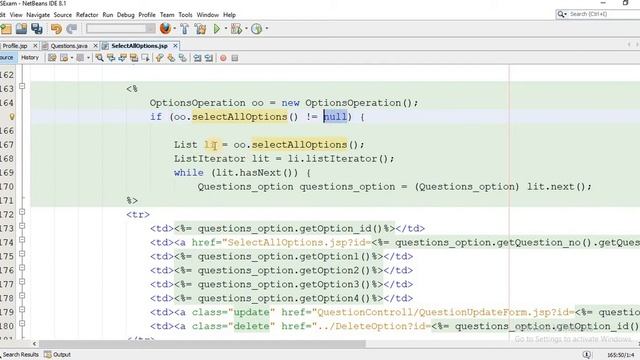The width and height of the screenshot is (640, 360).
Task: Expand the Profile Project dropdown arrow
Action: (267, 29)
